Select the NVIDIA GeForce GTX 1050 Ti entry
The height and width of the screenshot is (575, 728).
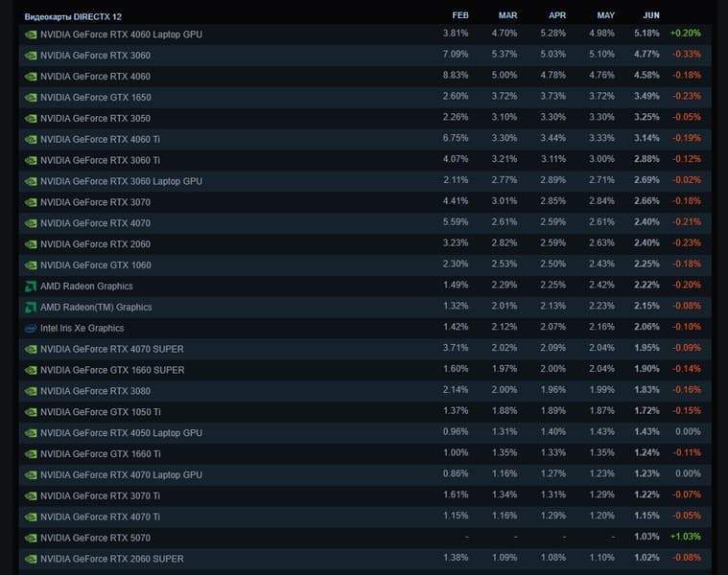point(100,412)
